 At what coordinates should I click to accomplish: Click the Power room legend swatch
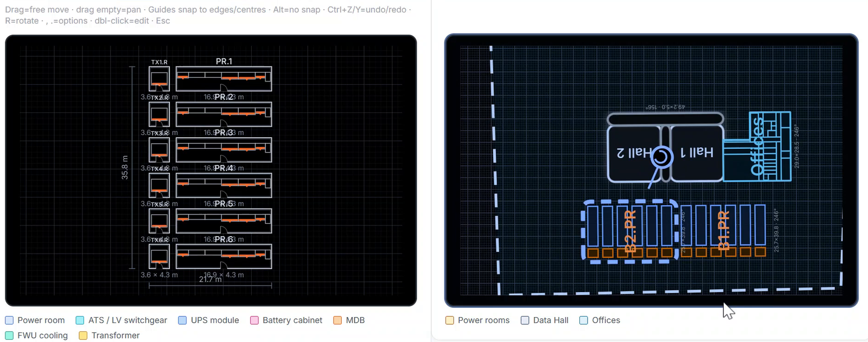coord(9,320)
